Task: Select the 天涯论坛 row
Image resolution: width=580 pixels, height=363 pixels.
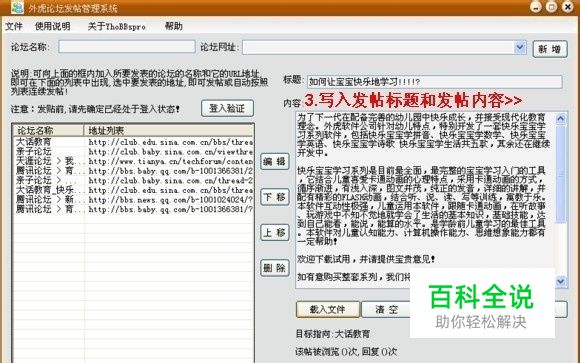Action: point(134,161)
